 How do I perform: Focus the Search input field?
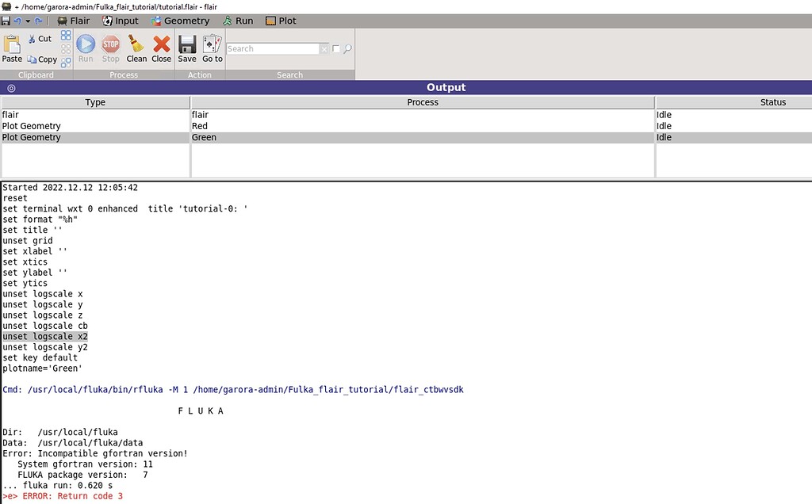coord(273,48)
